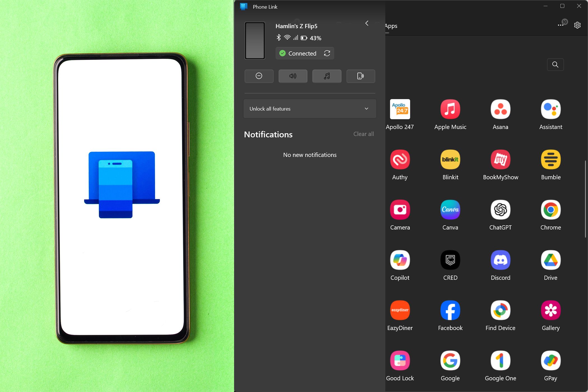Viewport: 588px width, 392px height.
Task: Toggle phone screen mirroring icon
Action: click(361, 76)
